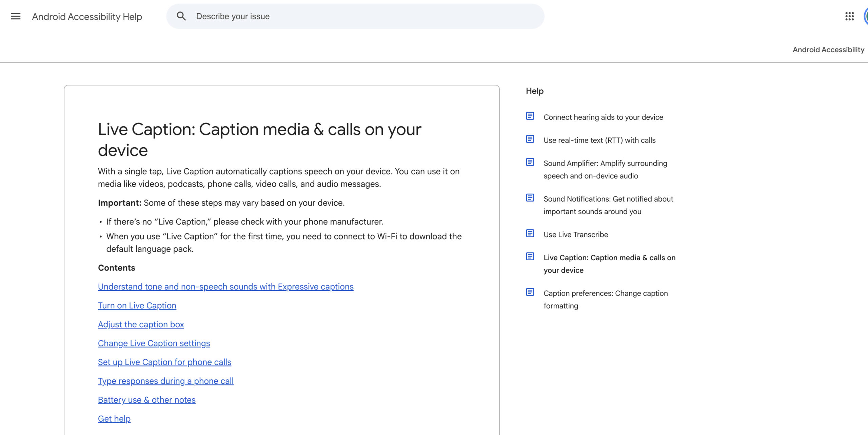
Task: Click article icon beside Connect hearing aids
Action: click(x=530, y=116)
